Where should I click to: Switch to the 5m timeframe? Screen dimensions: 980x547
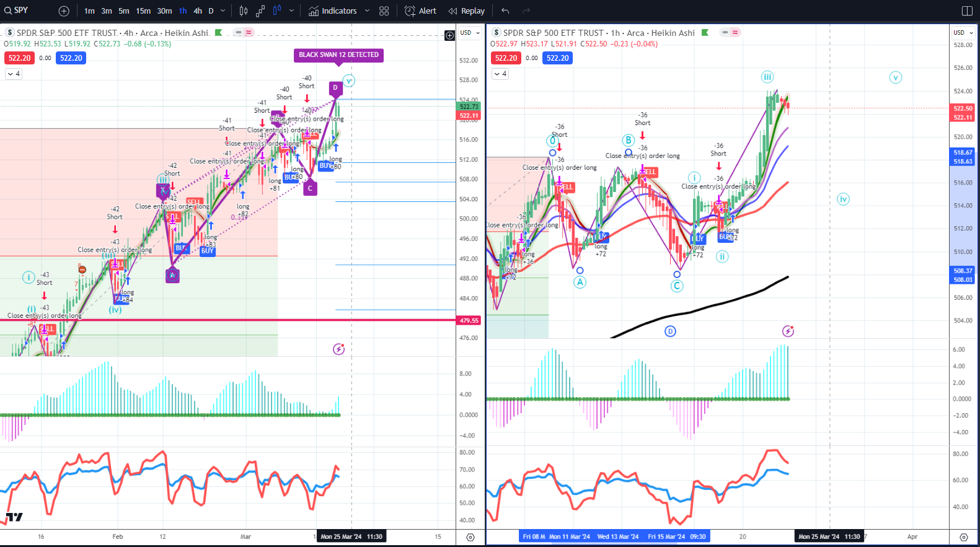pos(124,11)
